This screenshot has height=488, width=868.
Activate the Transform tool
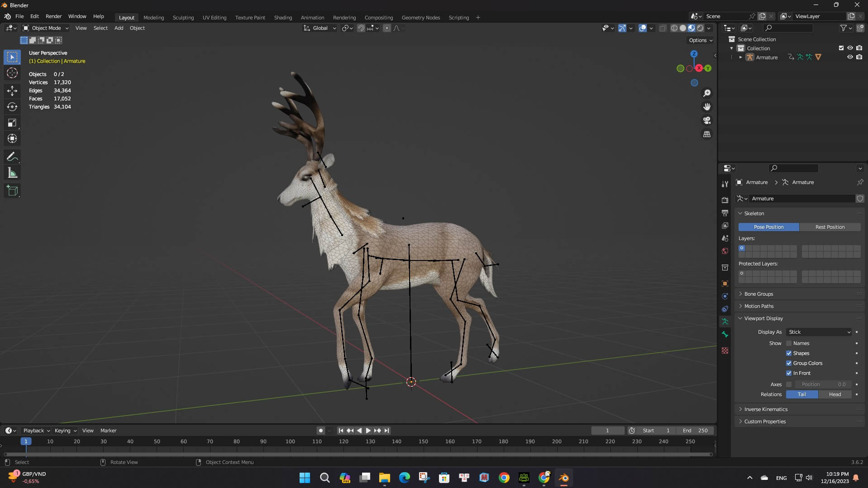[x=12, y=138]
